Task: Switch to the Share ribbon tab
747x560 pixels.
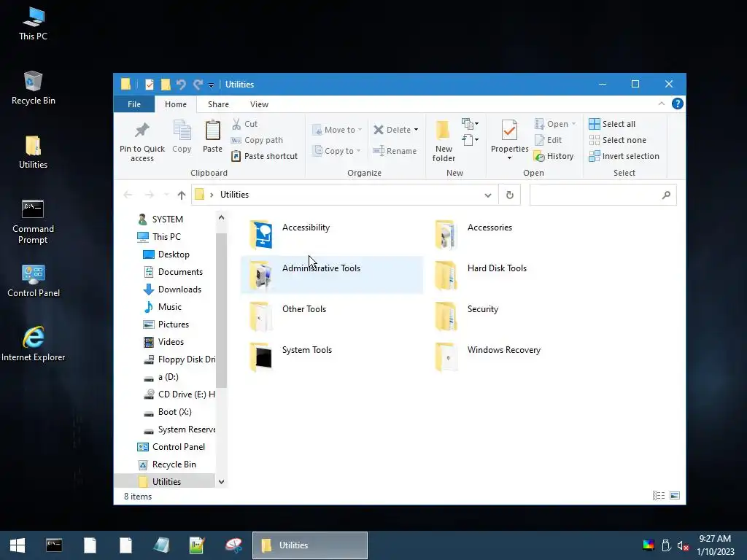Action: 218,104
